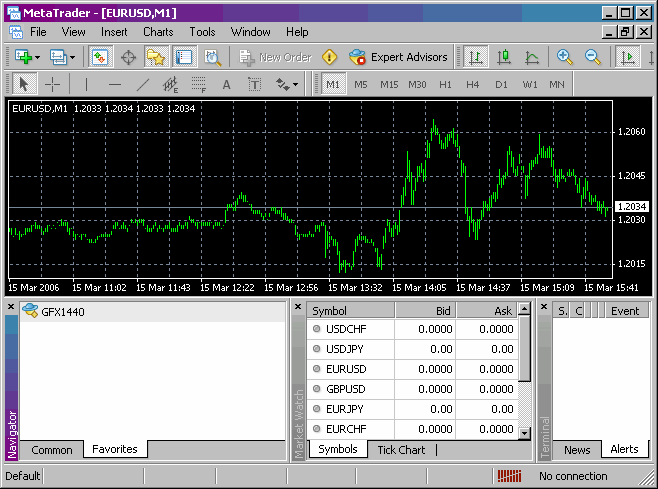Select the draw trendline tool
This screenshot has width=658, height=489.
pyautogui.click(x=143, y=85)
